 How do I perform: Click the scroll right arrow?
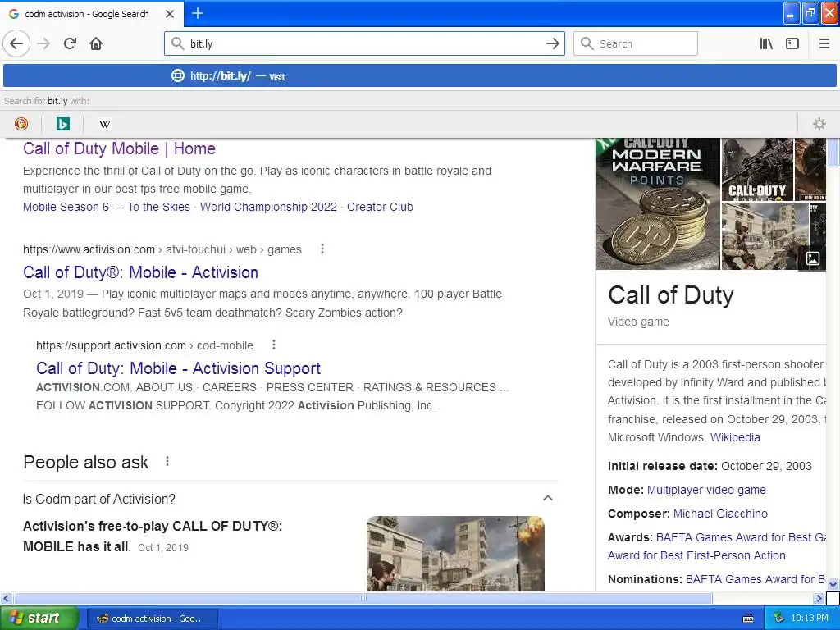(x=819, y=598)
